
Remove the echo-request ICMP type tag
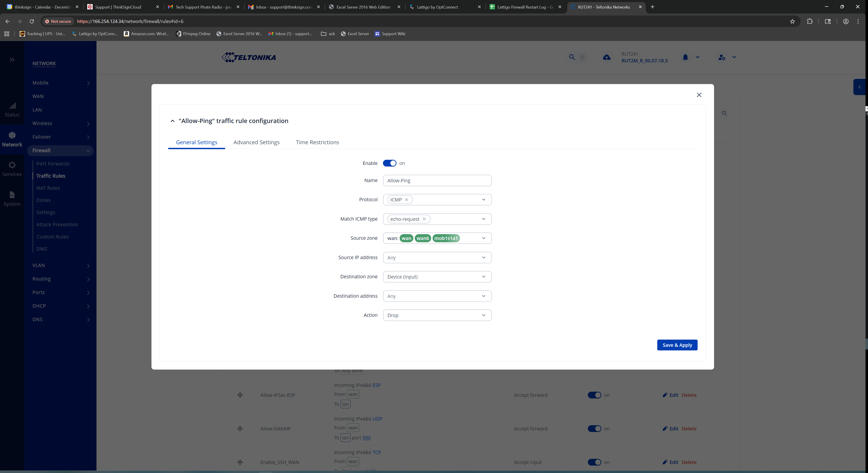tap(424, 219)
